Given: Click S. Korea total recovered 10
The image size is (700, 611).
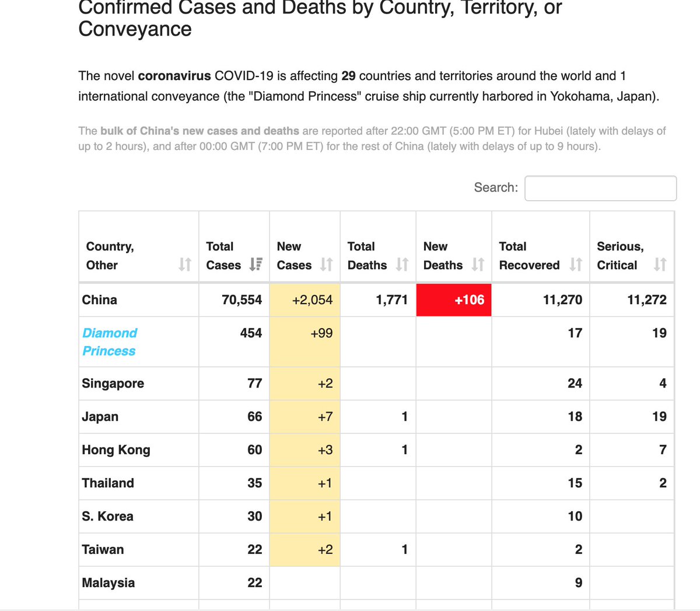Looking at the screenshot, I should (x=575, y=516).
